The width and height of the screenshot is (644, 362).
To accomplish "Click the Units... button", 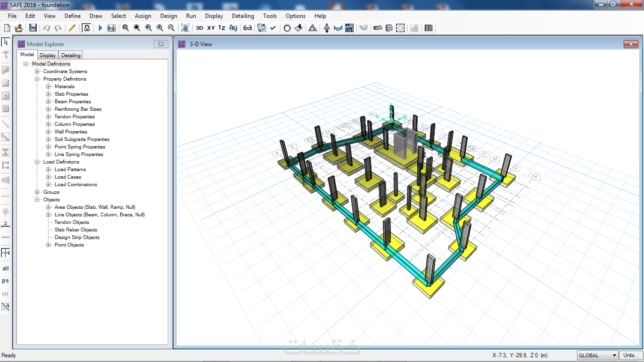I will click(x=632, y=355).
